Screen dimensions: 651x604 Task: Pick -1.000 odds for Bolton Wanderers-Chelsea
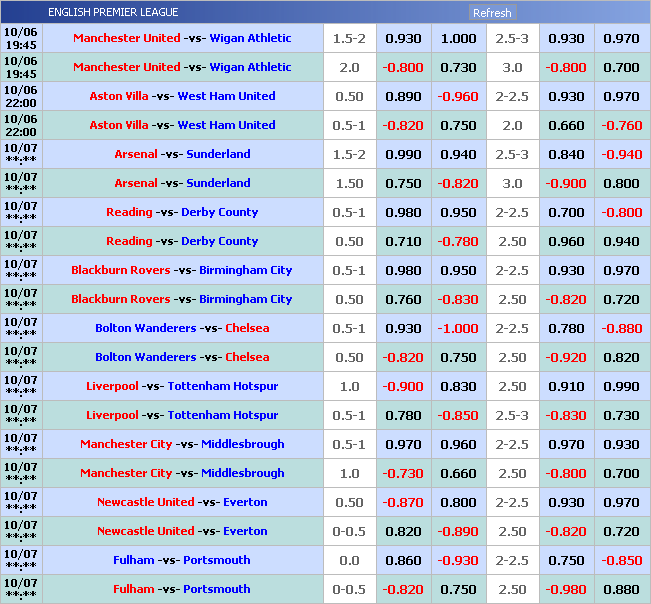[458, 328]
